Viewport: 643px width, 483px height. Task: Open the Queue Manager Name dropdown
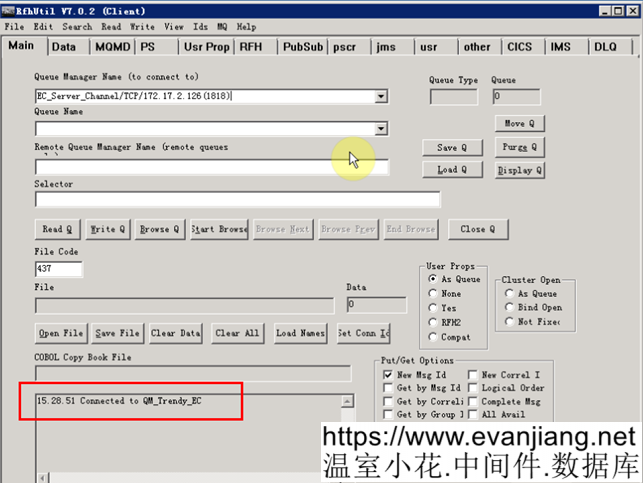[x=382, y=97]
